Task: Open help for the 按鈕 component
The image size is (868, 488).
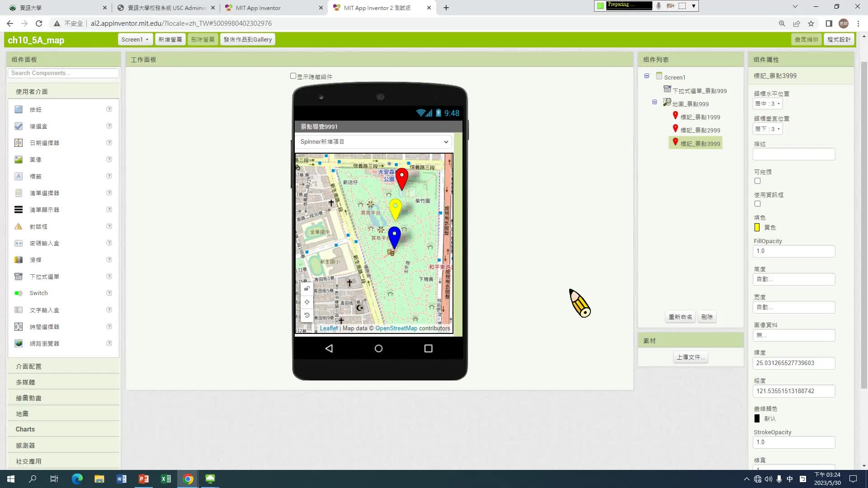Action: click(x=109, y=109)
